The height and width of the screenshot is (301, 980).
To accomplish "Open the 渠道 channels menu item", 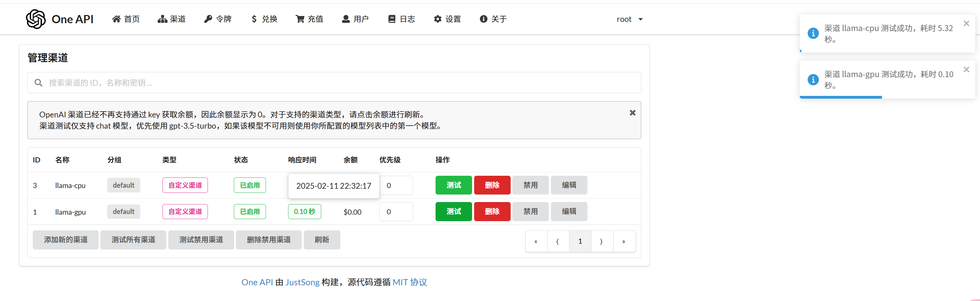I will pyautogui.click(x=172, y=19).
